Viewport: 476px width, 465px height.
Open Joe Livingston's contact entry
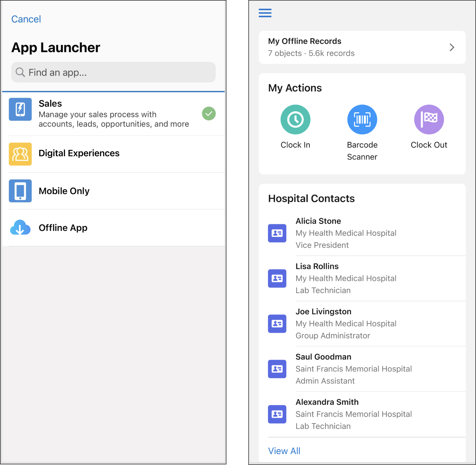pyautogui.click(x=323, y=324)
